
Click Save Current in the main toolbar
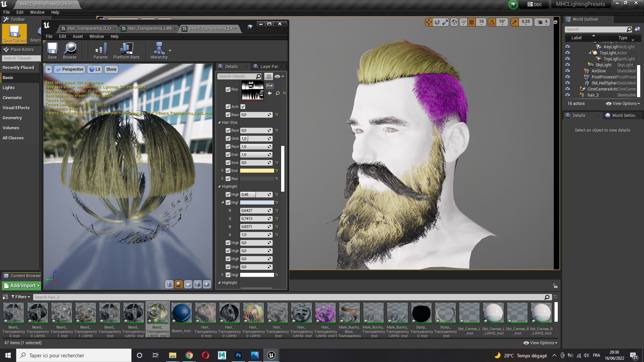click(x=14, y=34)
